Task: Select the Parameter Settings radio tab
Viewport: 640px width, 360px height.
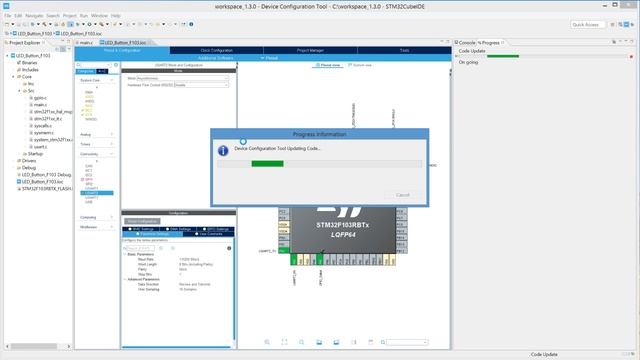Action: 152,234
